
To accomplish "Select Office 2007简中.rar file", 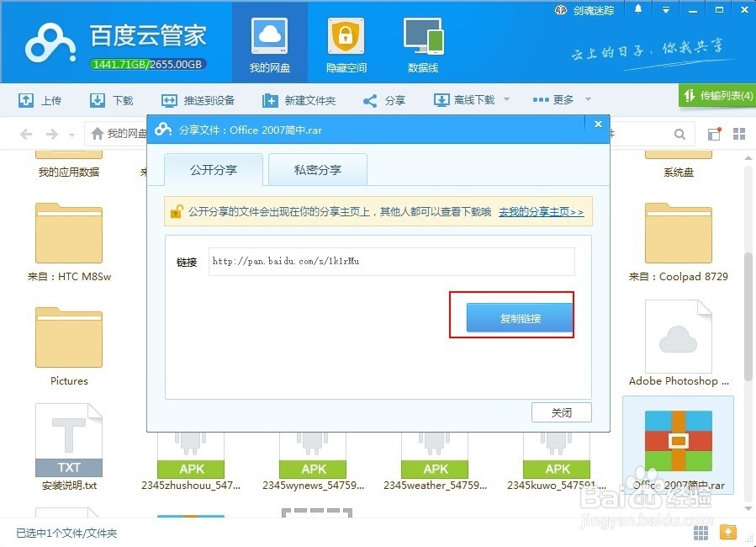I will [x=679, y=444].
